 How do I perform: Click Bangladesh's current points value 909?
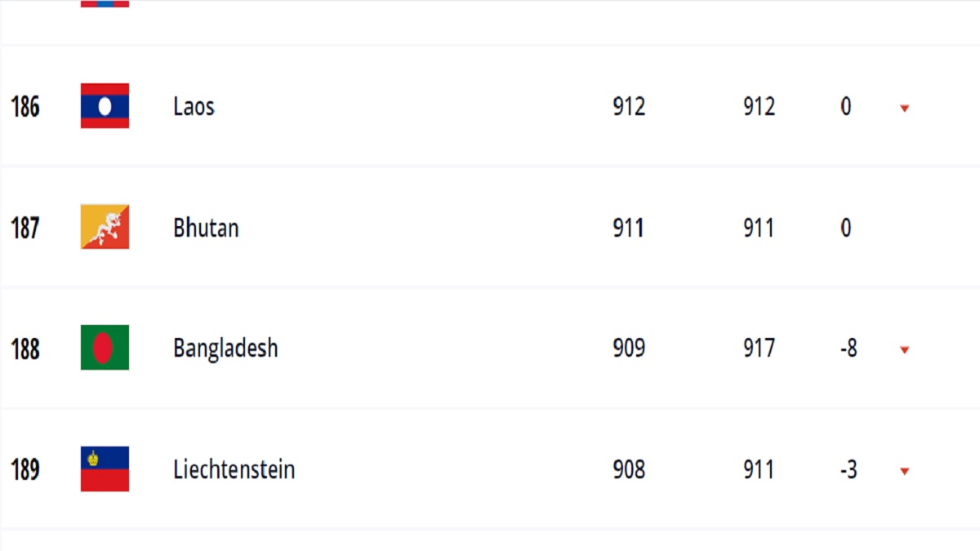click(x=629, y=348)
